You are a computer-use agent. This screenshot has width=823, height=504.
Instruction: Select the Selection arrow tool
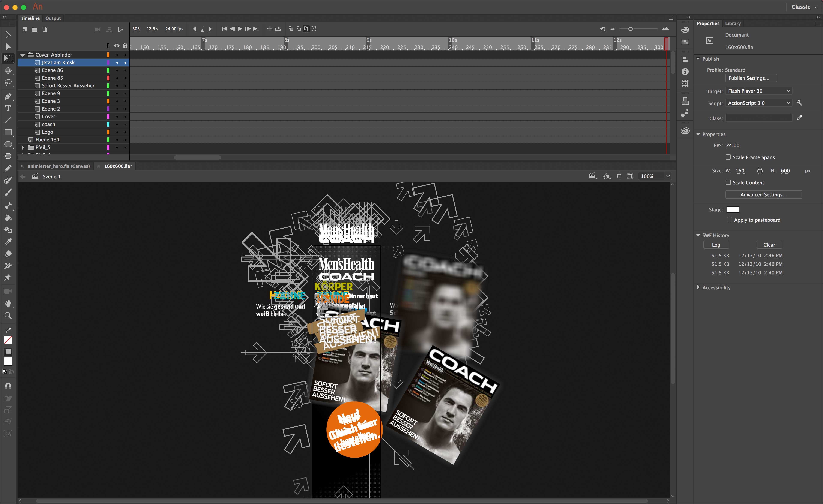coord(8,35)
